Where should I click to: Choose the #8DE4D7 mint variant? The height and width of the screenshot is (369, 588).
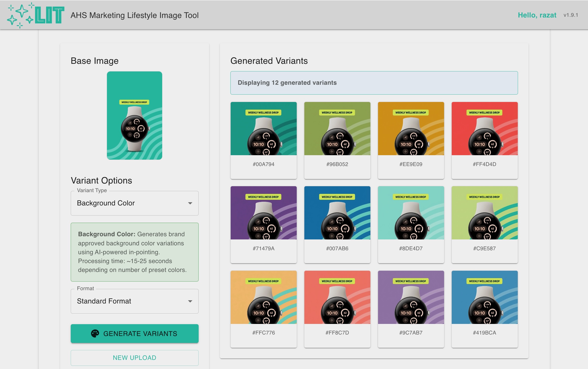point(411,213)
